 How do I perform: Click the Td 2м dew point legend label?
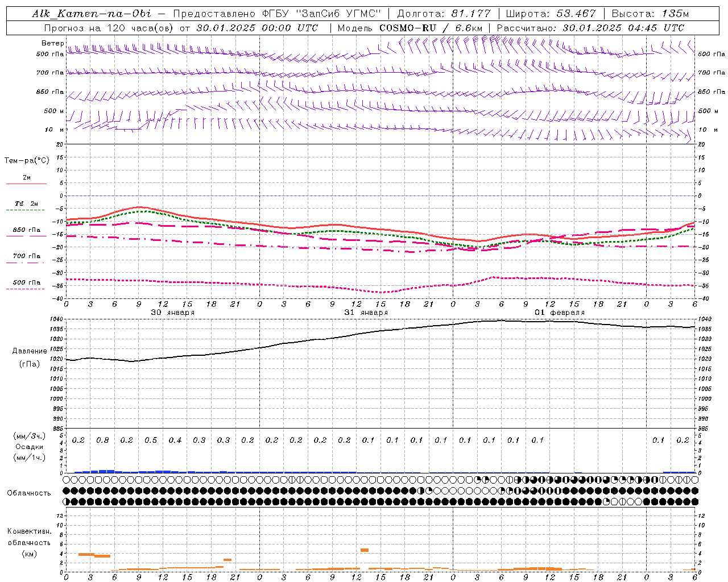tap(26, 203)
